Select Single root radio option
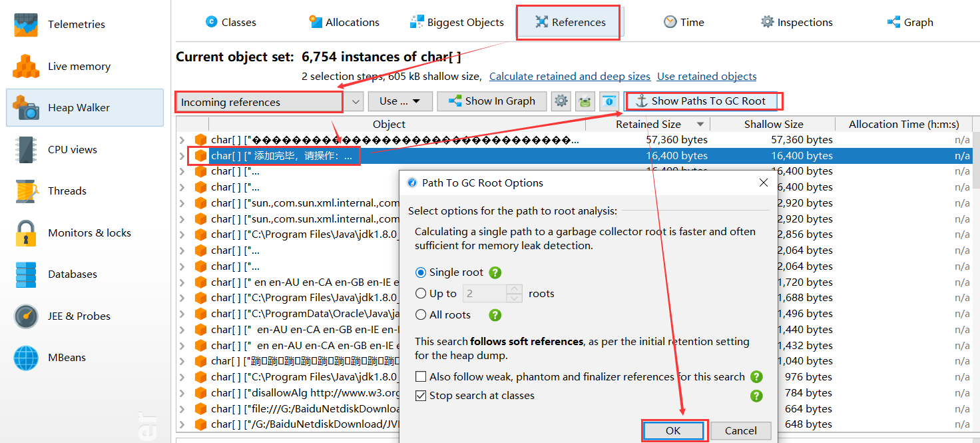 tap(421, 272)
